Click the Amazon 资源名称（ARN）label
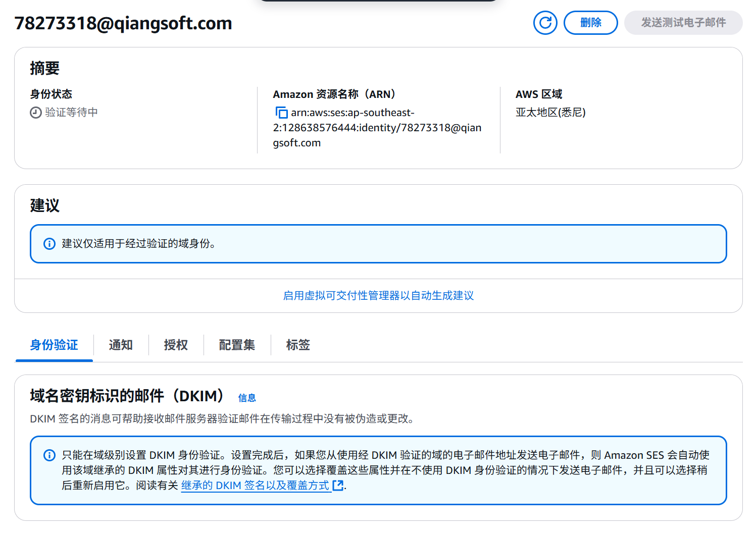The height and width of the screenshot is (534, 756). [x=334, y=94]
